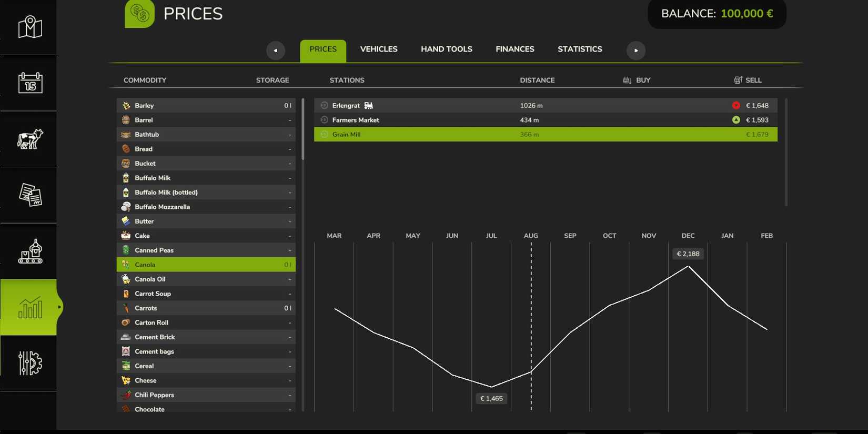Open the map icon in sidebar
This screenshot has width=868, height=434.
[x=30, y=27]
